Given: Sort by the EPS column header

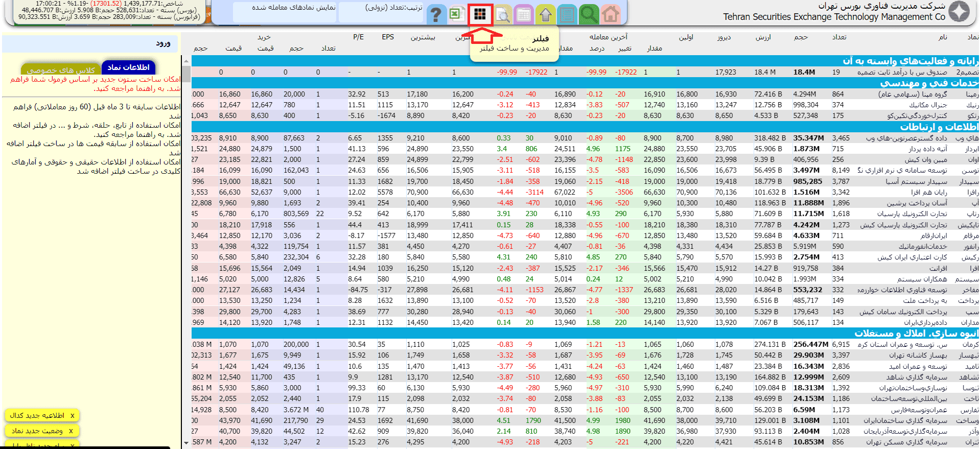Looking at the screenshot, I should pos(388,37).
